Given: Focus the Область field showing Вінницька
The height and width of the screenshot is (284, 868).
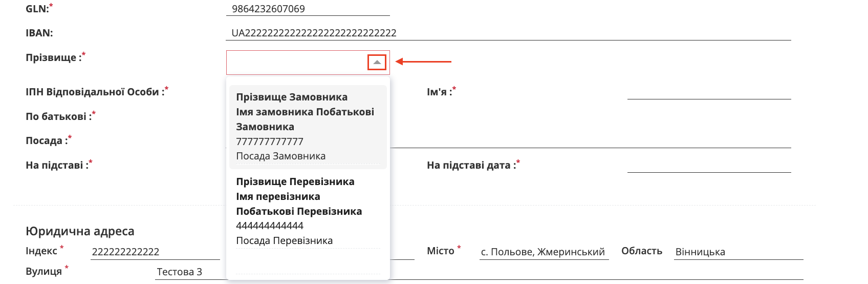Looking at the screenshot, I should pyautogui.click(x=738, y=252).
